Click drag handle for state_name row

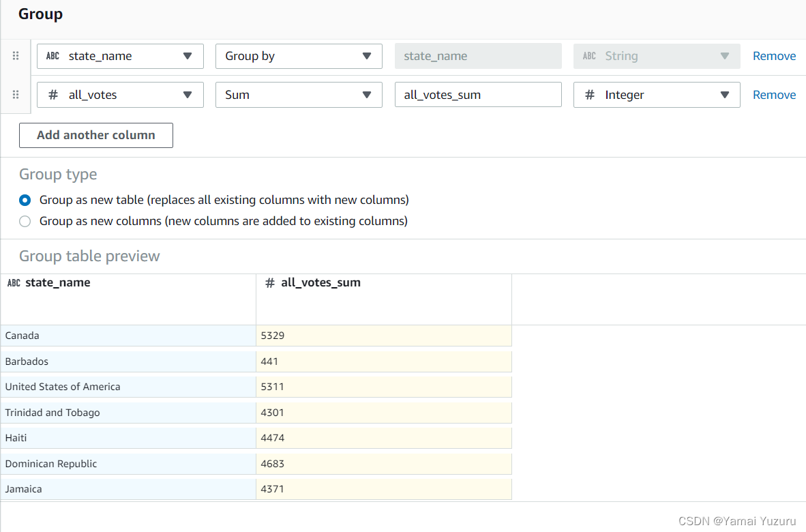16,55
